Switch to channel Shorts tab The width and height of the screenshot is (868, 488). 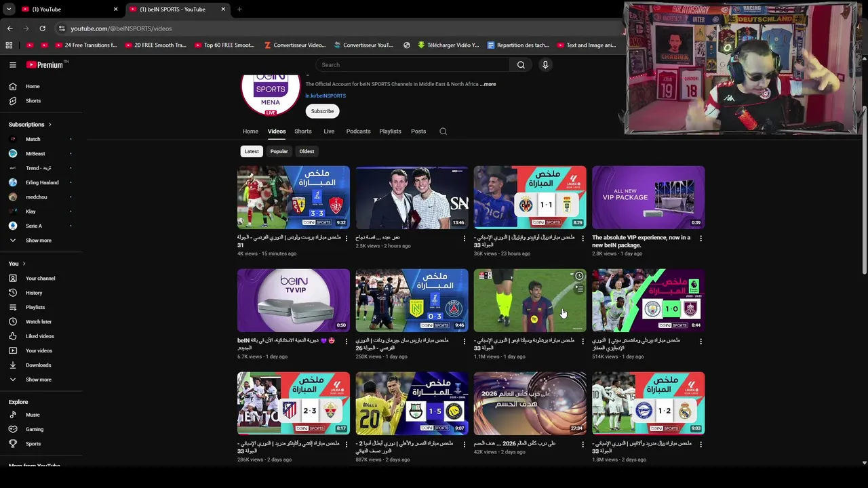(303, 131)
